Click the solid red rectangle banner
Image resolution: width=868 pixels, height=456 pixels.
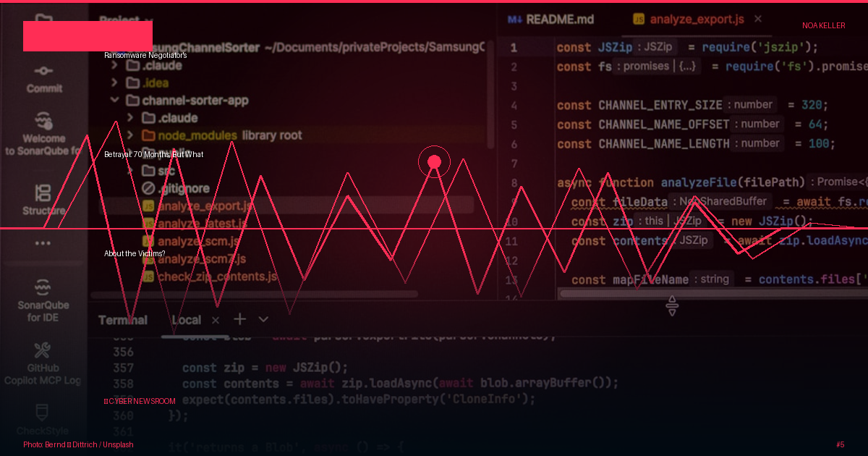point(88,36)
